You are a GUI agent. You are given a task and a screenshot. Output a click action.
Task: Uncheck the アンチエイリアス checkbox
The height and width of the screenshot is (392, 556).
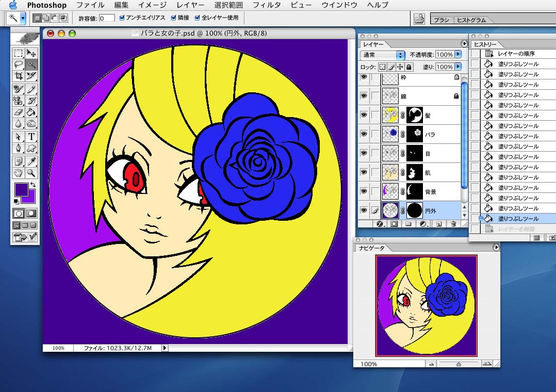pos(122,18)
